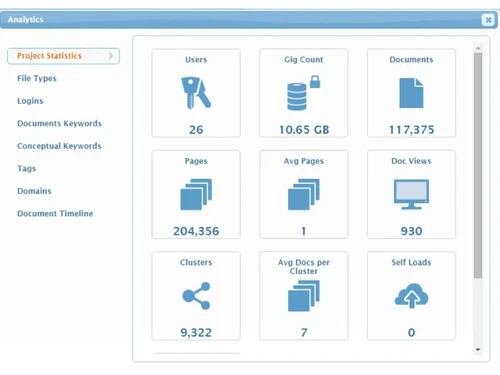This screenshot has width=500, height=375.
Task: Click the 930 doc views value
Action: [411, 231]
